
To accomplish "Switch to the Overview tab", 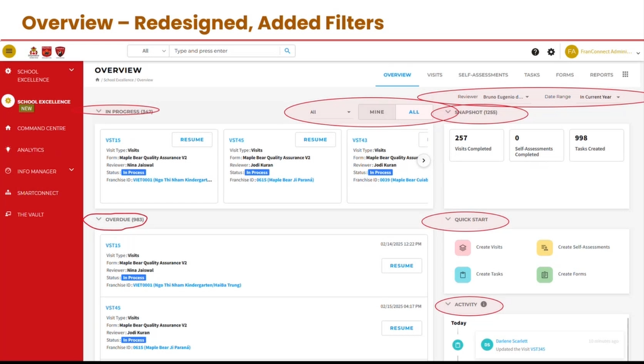I will (397, 75).
